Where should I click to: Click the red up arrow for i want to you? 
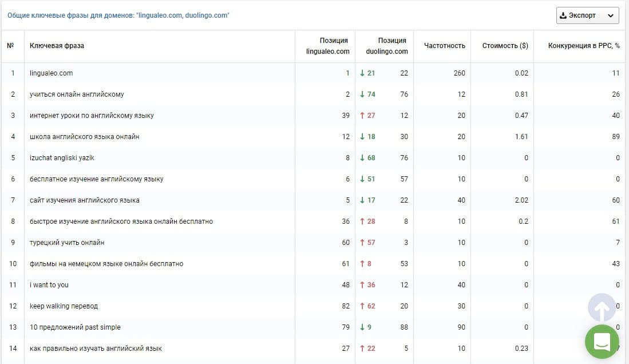click(362, 285)
